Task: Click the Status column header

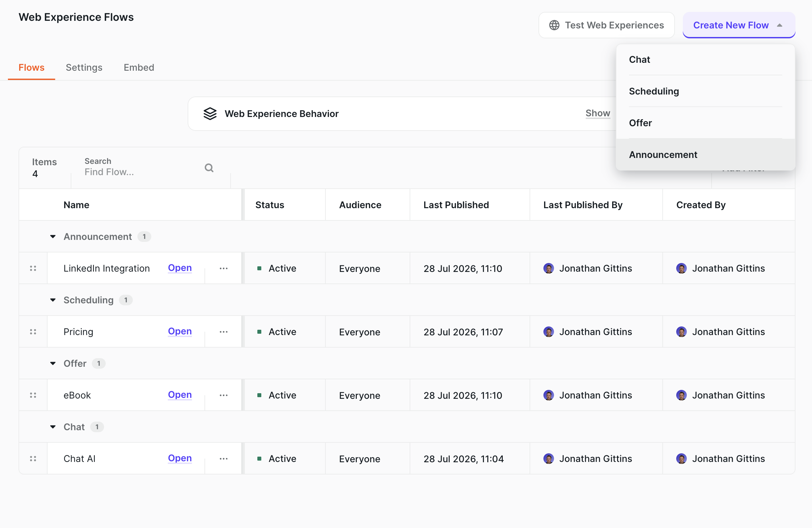Action: (270, 205)
